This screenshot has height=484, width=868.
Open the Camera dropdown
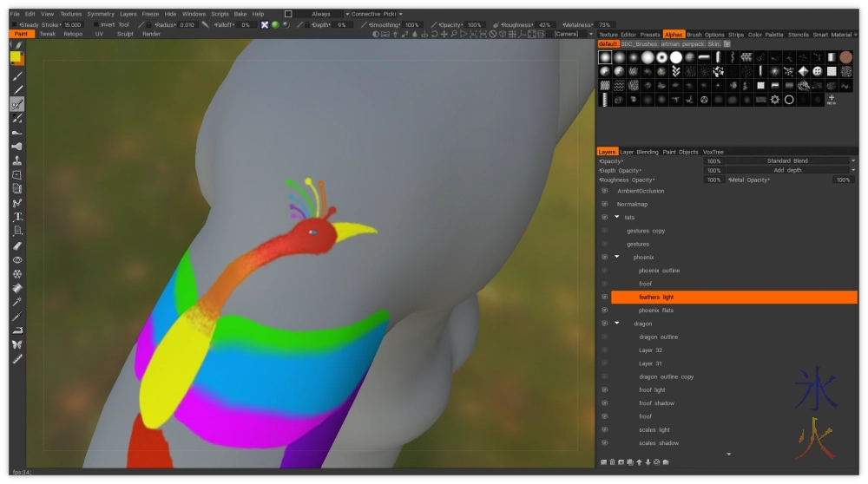[x=569, y=34]
